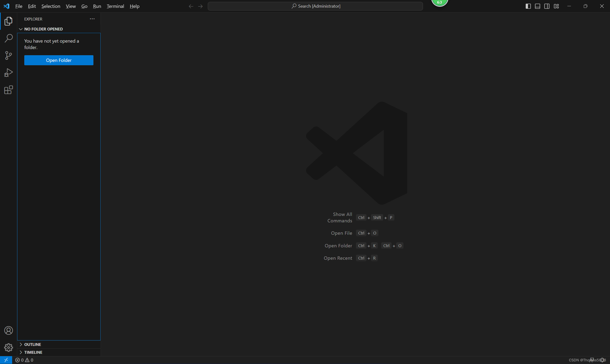Open Explorer more actions menu
The image size is (610, 364).
click(92, 19)
